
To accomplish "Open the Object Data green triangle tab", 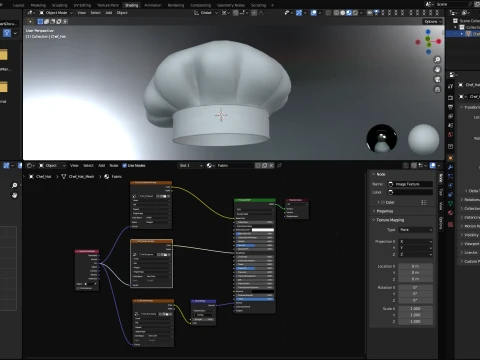I will (450, 203).
